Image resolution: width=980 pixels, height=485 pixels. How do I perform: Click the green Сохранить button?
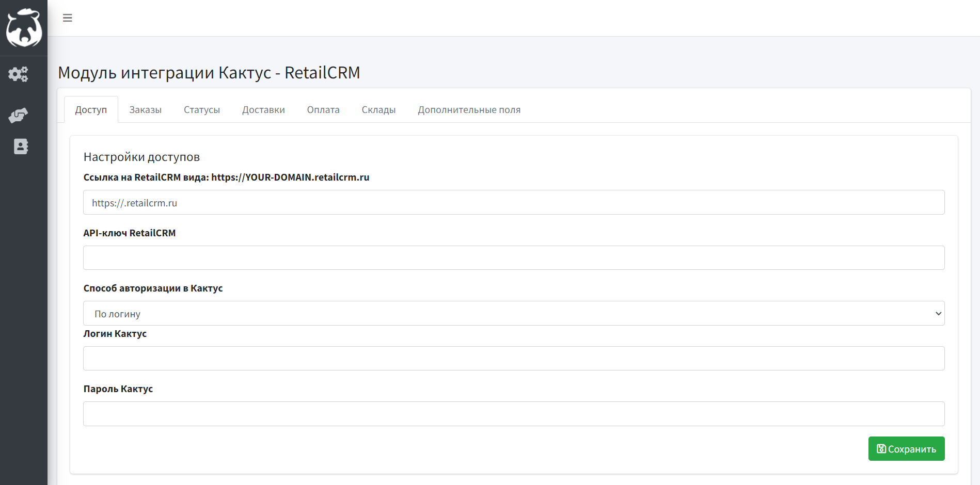pos(906,449)
